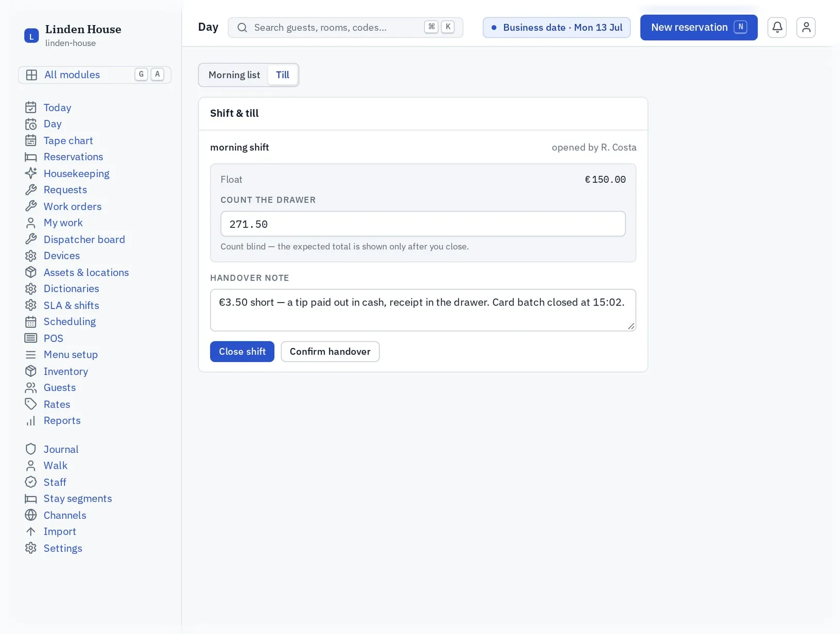840x634 pixels.
Task: Open Stay segments in the sidebar
Action: click(x=78, y=499)
